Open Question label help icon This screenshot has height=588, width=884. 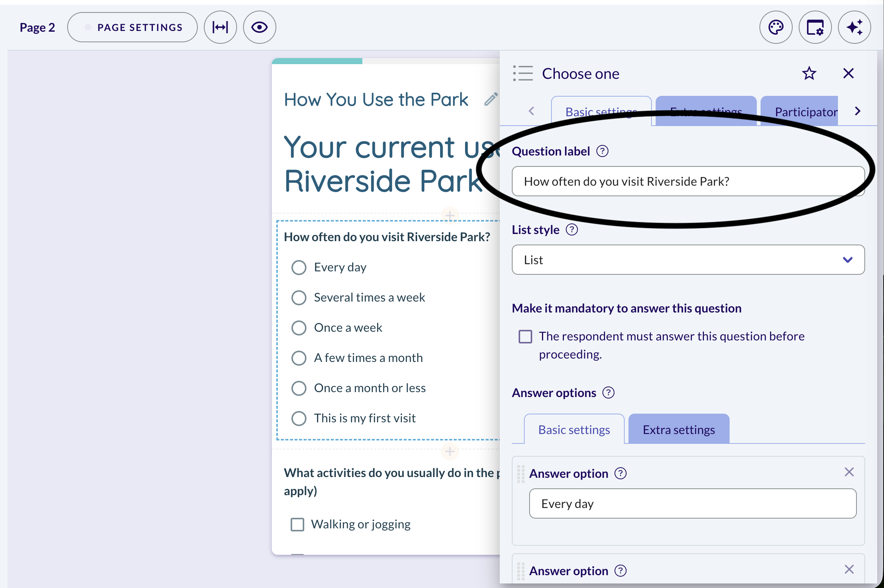tap(602, 151)
